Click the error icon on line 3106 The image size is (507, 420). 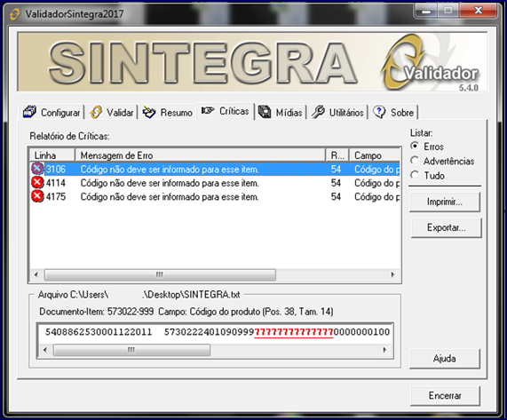pyautogui.click(x=37, y=169)
